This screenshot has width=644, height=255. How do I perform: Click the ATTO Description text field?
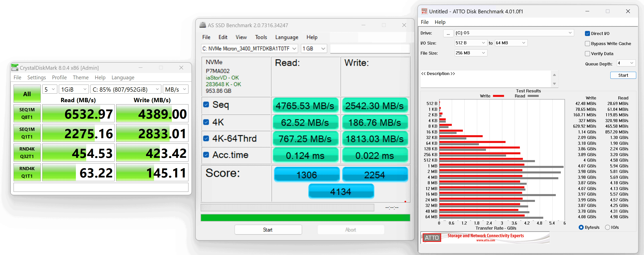click(486, 79)
